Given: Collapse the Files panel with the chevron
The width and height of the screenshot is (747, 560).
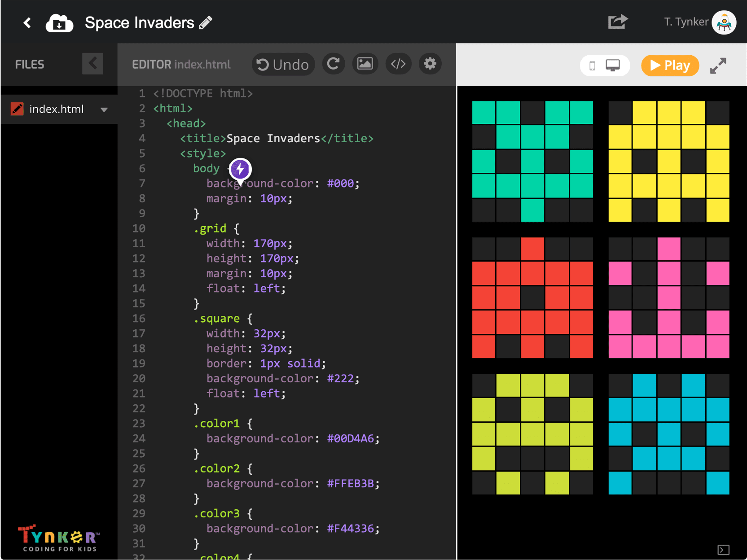Looking at the screenshot, I should 92,64.
